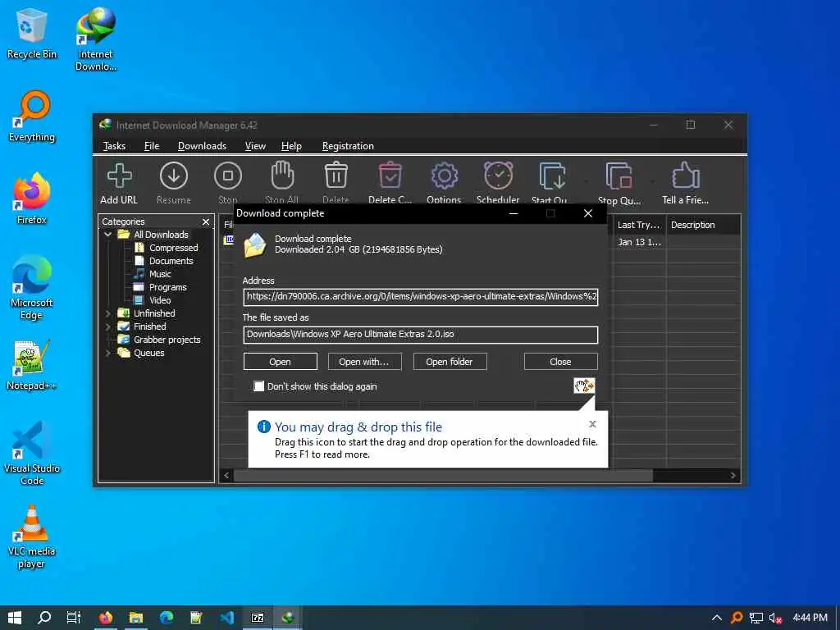Click the drag and drop hand icon
Screen dimensions: 840x630
tap(584, 386)
